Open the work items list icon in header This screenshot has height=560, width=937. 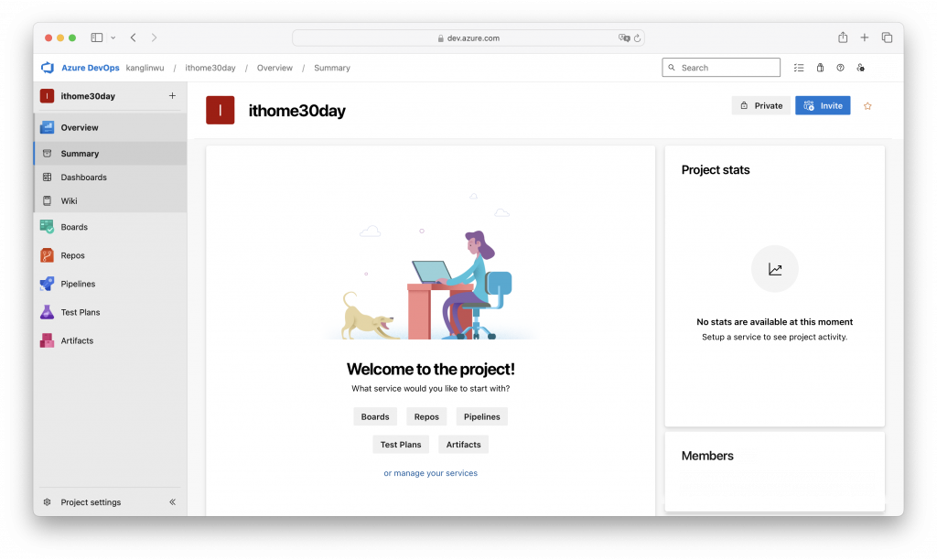pos(798,68)
